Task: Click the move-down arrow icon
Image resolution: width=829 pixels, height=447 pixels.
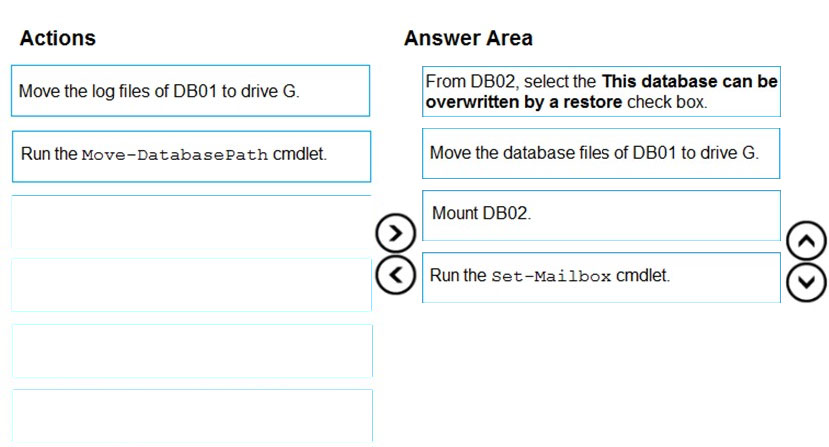Action: (806, 282)
